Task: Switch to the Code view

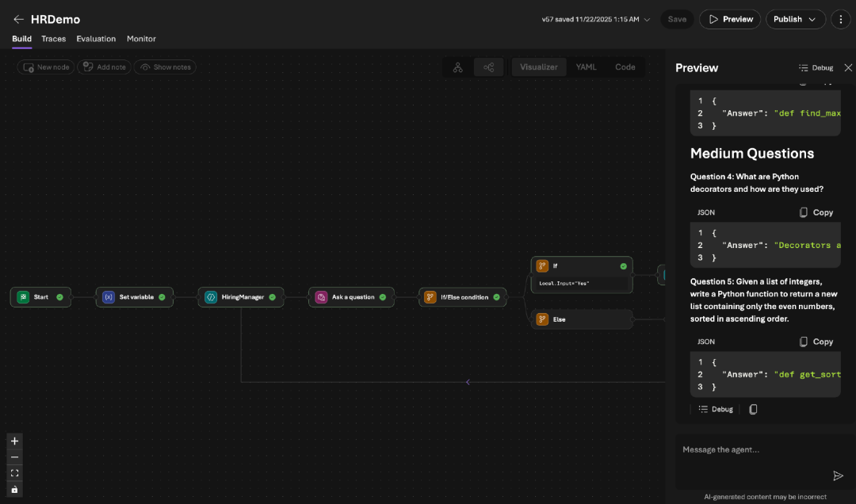Action: coord(625,67)
